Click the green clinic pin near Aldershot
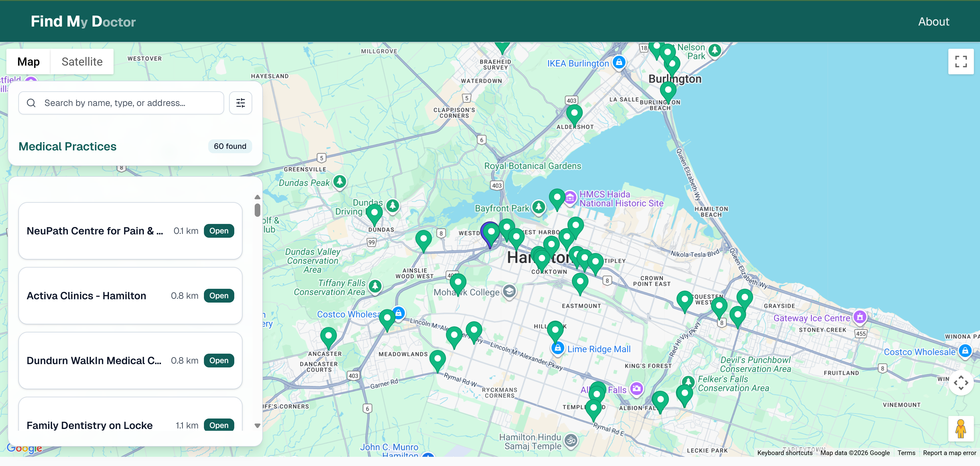This screenshot has width=980, height=466. click(x=574, y=113)
